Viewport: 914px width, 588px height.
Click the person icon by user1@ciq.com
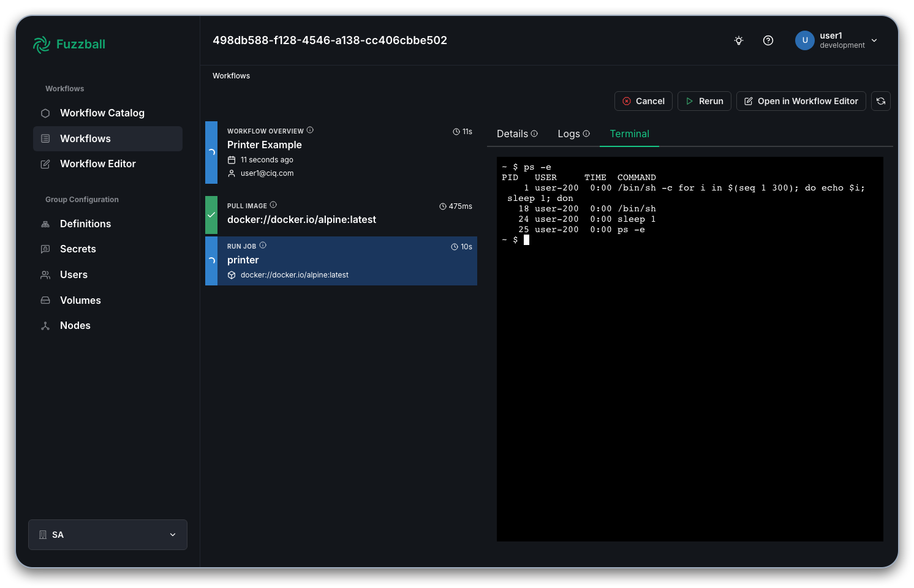[x=232, y=173]
